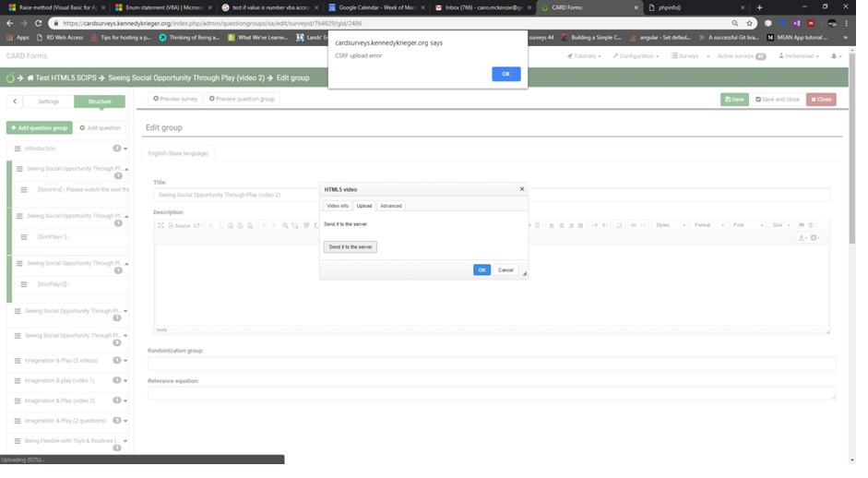
Task: Expand the Introduction group arrow
Action: 126,150
